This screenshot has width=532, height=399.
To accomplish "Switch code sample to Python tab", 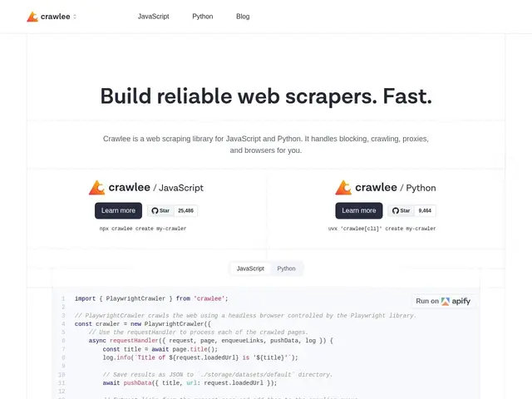I will click(286, 268).
